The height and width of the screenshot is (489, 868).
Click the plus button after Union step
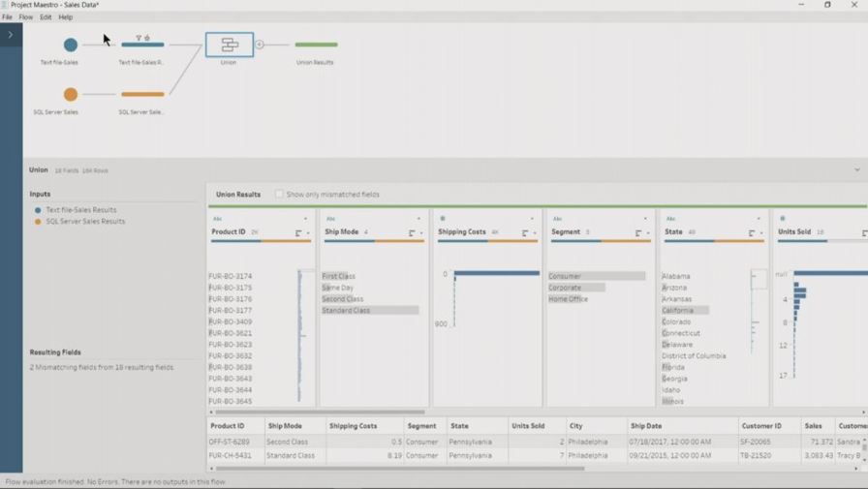point(260,45)
